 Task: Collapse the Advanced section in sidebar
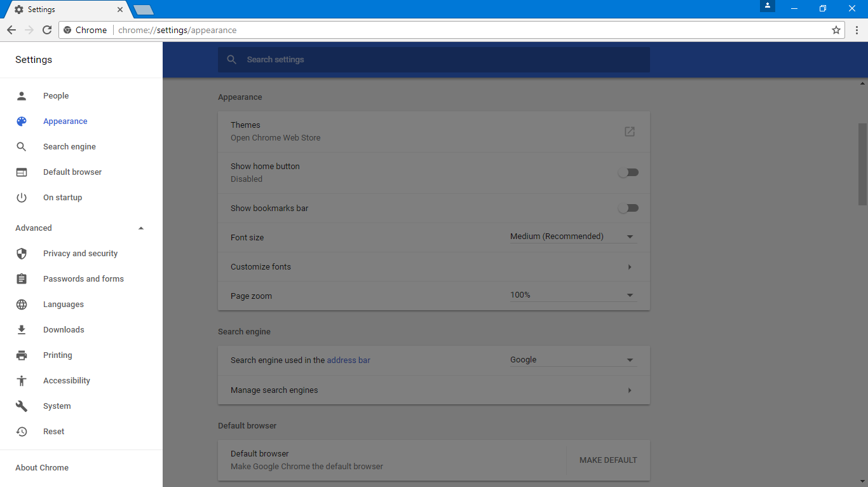[x=141, y=228]
